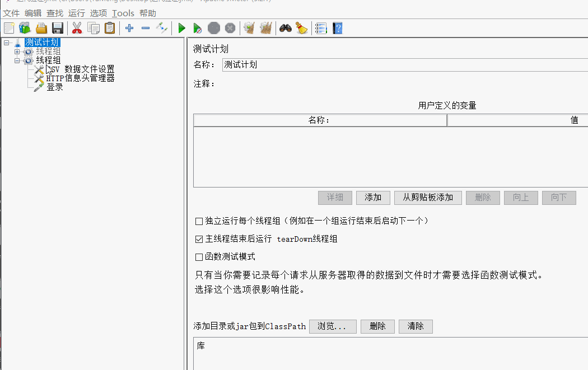Image resolution: width=588 pixels, height=370 pixels.
Task: Click the Function helper list icon
Action: point(321,28)
